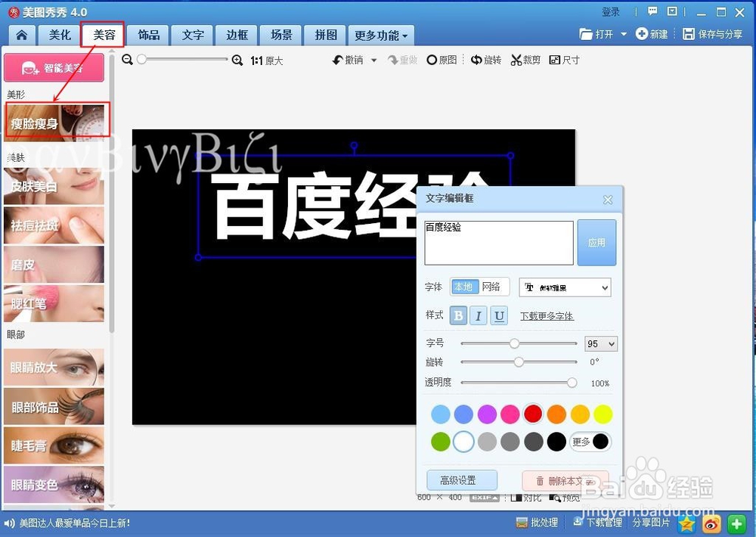756x537 pixels.
Task: Select the 祛痘祛斑 thumbnail
Action: [54, 225]
